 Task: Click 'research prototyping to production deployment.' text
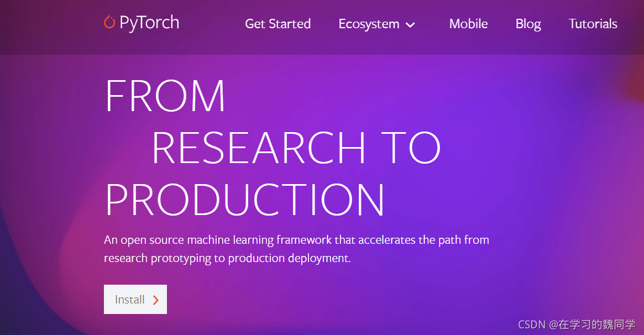pos(227,258)
